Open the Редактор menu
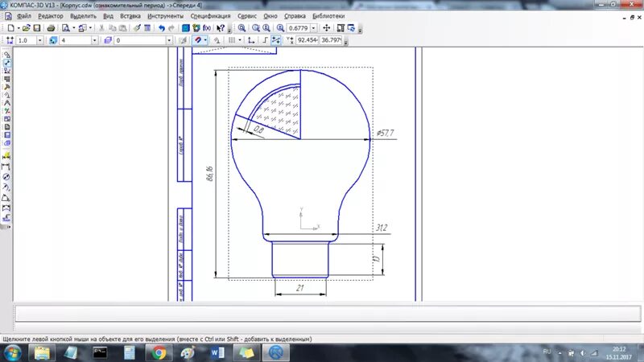Screen dimensions: 644x362 coord(51,16)
